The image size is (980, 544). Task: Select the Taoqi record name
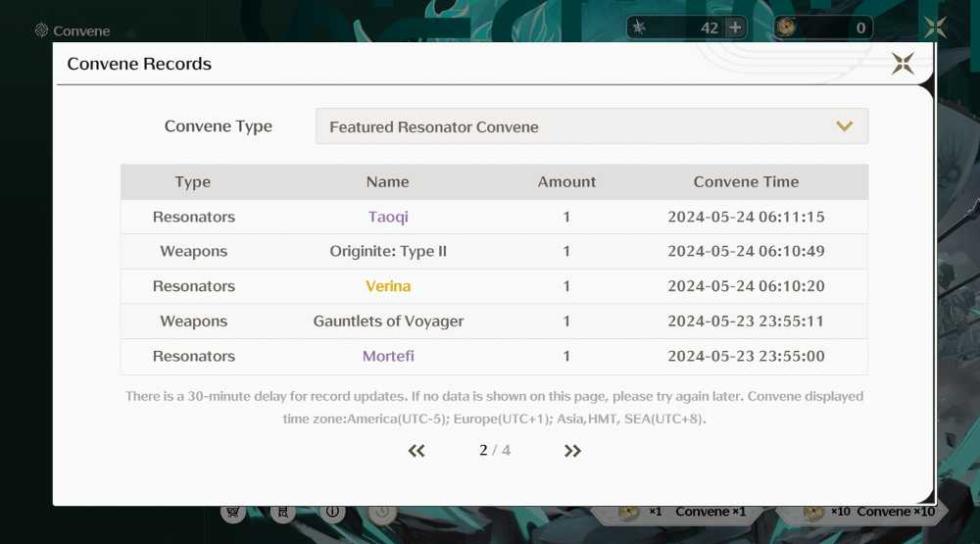click(388, 217)
